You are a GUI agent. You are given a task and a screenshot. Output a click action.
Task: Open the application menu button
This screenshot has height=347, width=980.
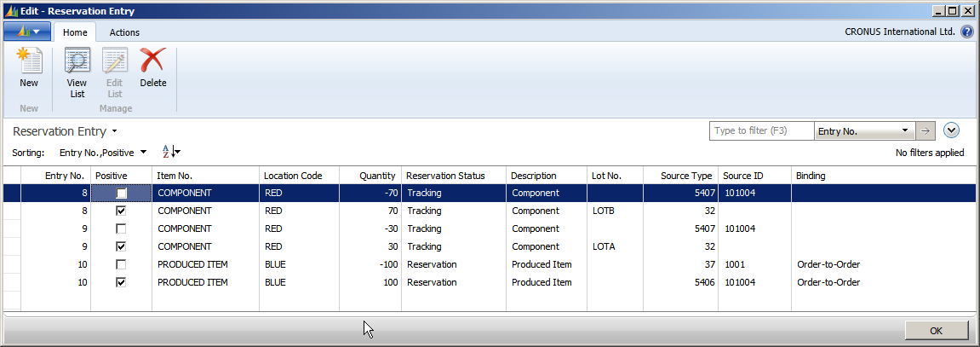(27, 32)
